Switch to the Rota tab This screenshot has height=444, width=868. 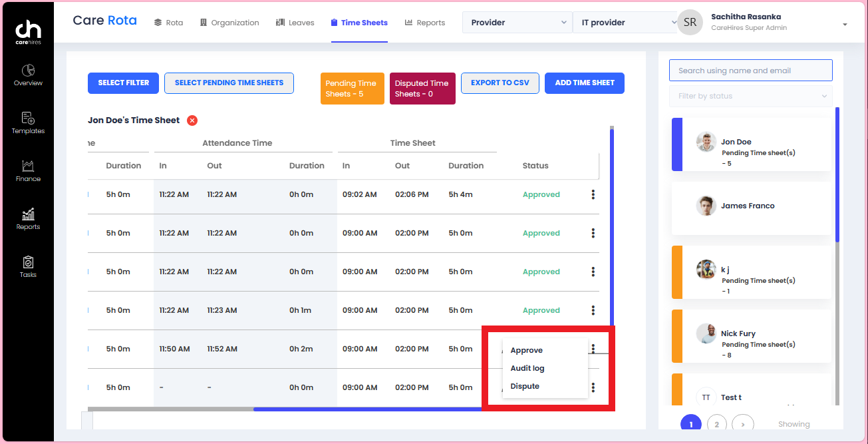[168, 22]
